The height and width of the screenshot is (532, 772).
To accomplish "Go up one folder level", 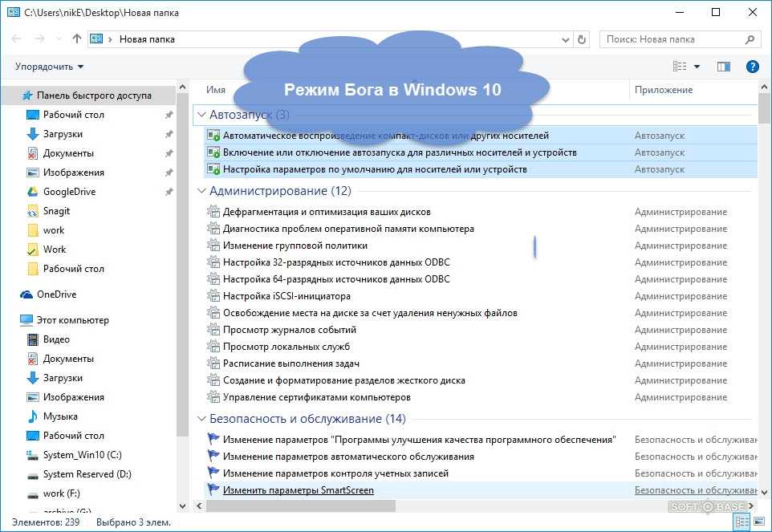I will [x=77, y=39].
